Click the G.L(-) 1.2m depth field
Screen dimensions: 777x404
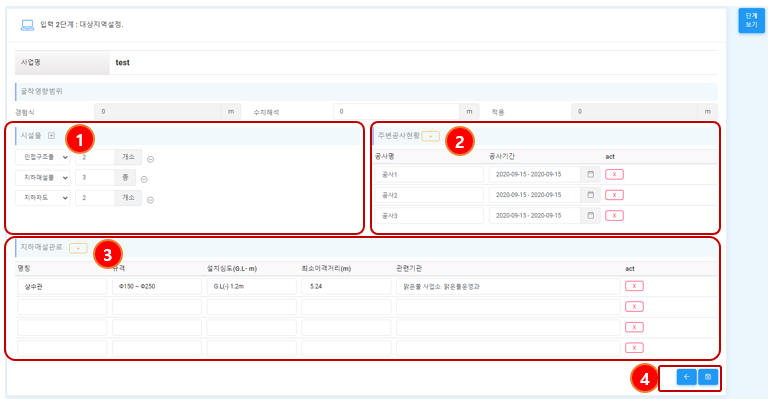click(x=252, y=287)
